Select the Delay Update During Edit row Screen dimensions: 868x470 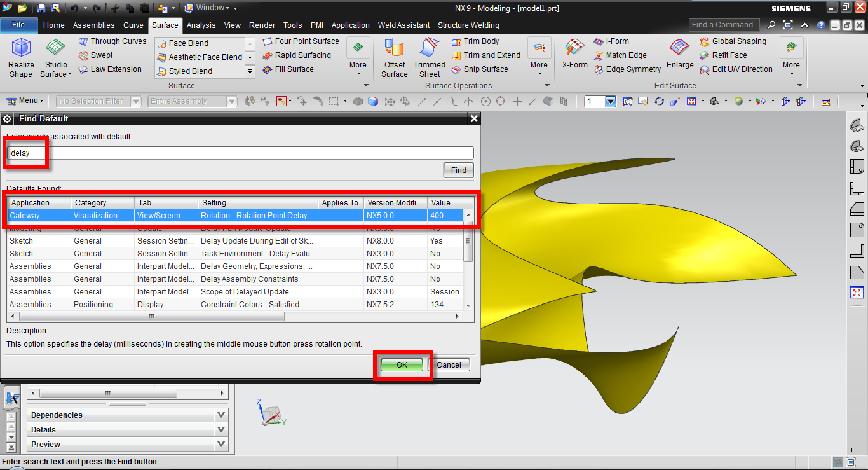[x=236, y=241]
